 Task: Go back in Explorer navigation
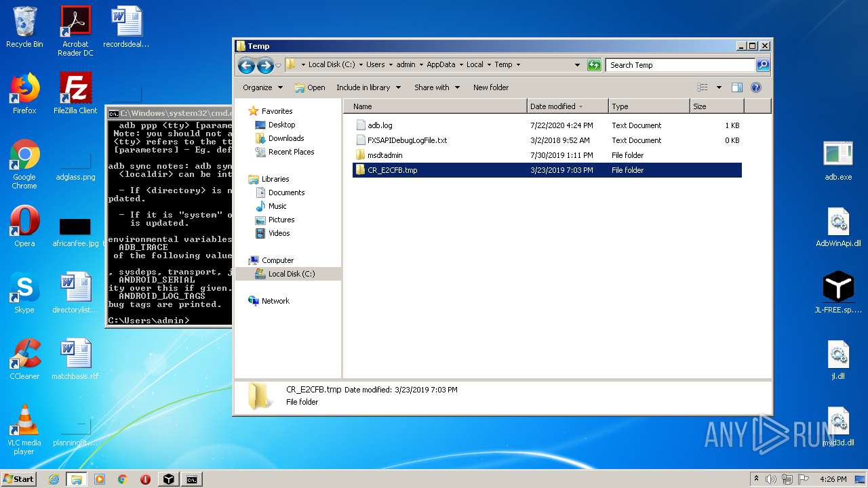point(246,65)
